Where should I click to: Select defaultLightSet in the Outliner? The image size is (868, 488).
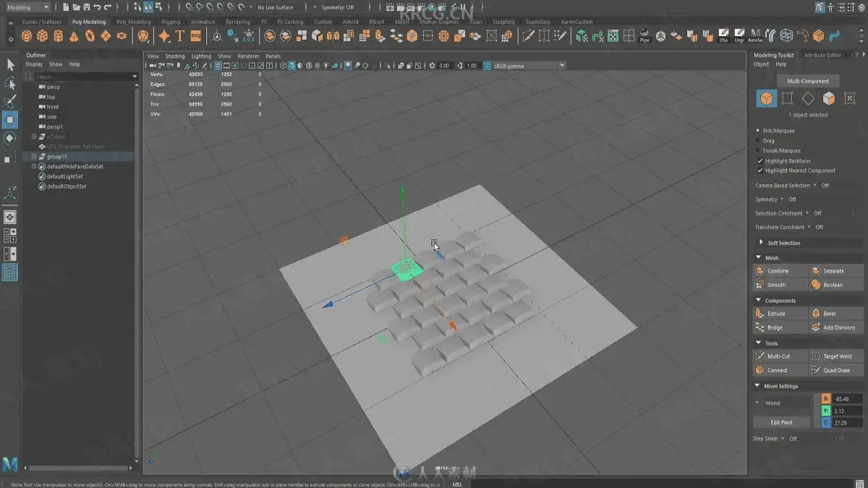[x=64, y=176]
